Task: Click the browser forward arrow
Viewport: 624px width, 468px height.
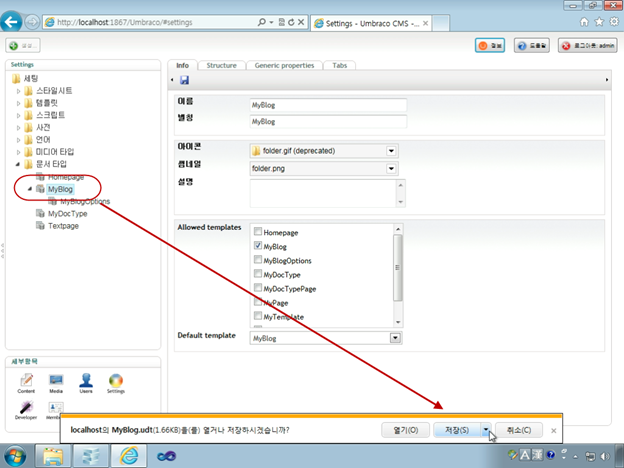Action: (32, 22)
